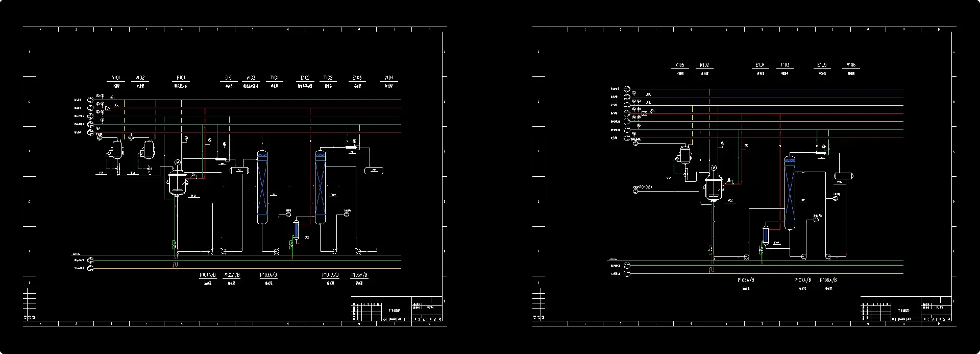Pick the stirred reactor vessel on right sheet
The width and height of the screenshot is (980, 354).
pos(714,188)
